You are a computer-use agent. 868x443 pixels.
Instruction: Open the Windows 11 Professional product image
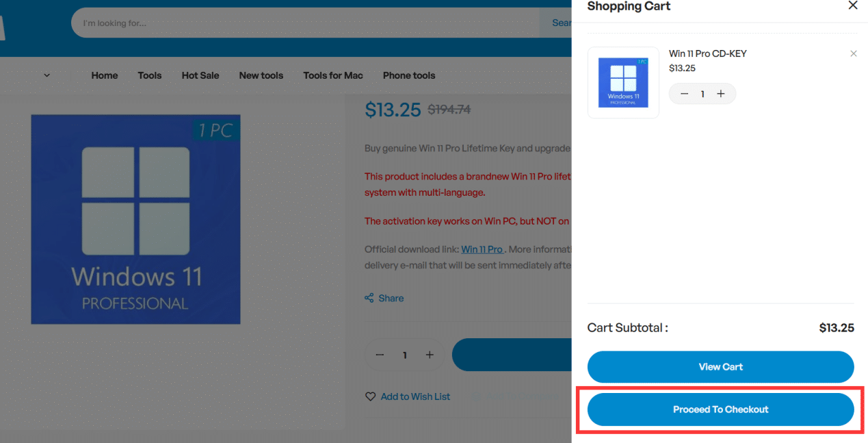tap(135, 219)
